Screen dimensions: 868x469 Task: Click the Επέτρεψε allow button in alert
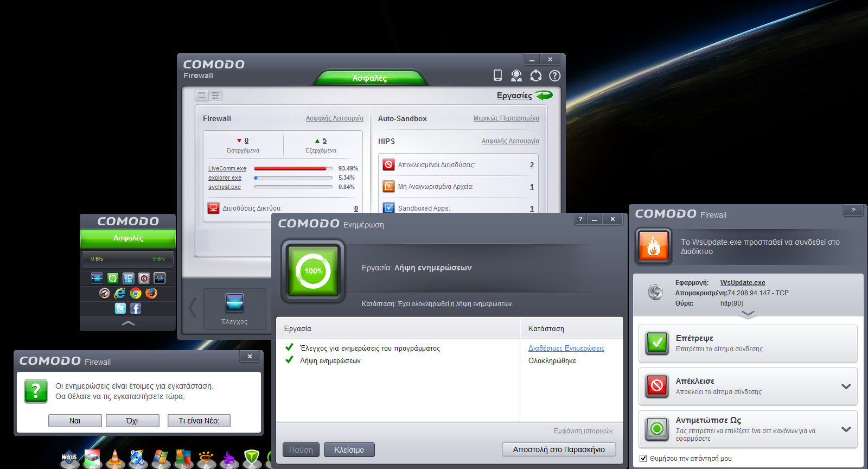click(748, 343)
